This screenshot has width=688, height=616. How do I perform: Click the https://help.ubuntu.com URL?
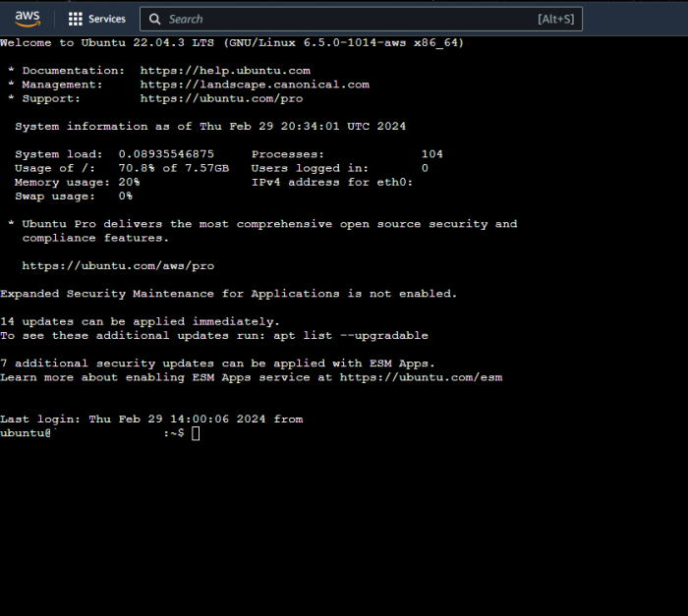pyautogui.click(x=225, y=70)
